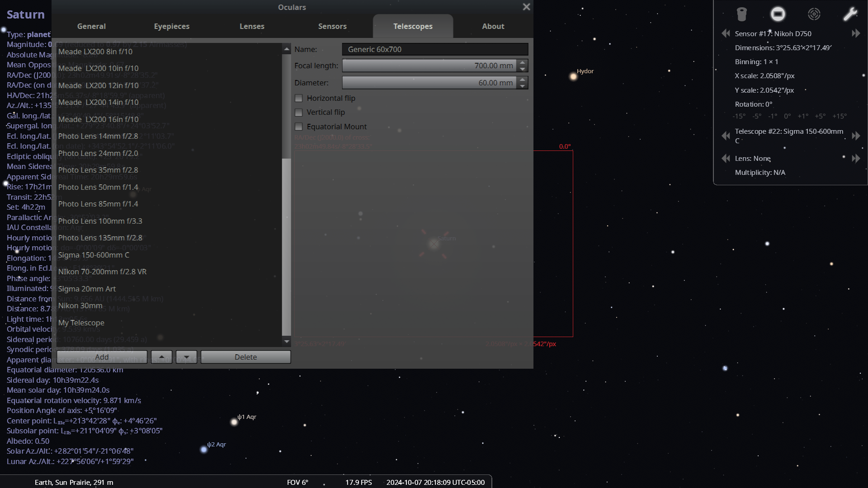Rotate sensor by +15° in overlay
This screenshot has height=488, width=868.
839,116
